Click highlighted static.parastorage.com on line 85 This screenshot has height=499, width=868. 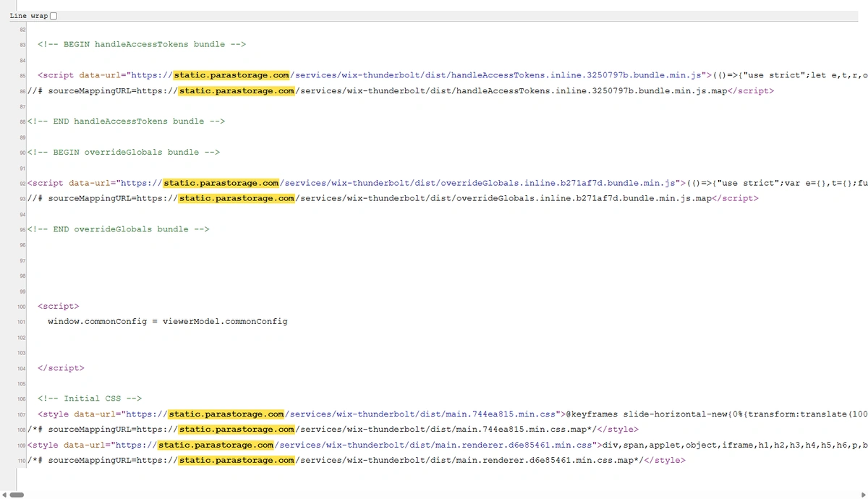click(x=231, y=75)
